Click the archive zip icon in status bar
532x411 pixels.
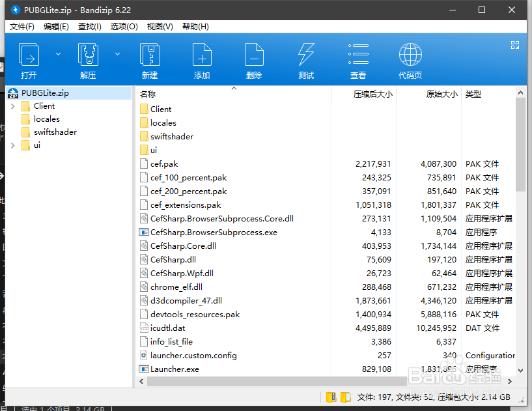click(331, 397)
